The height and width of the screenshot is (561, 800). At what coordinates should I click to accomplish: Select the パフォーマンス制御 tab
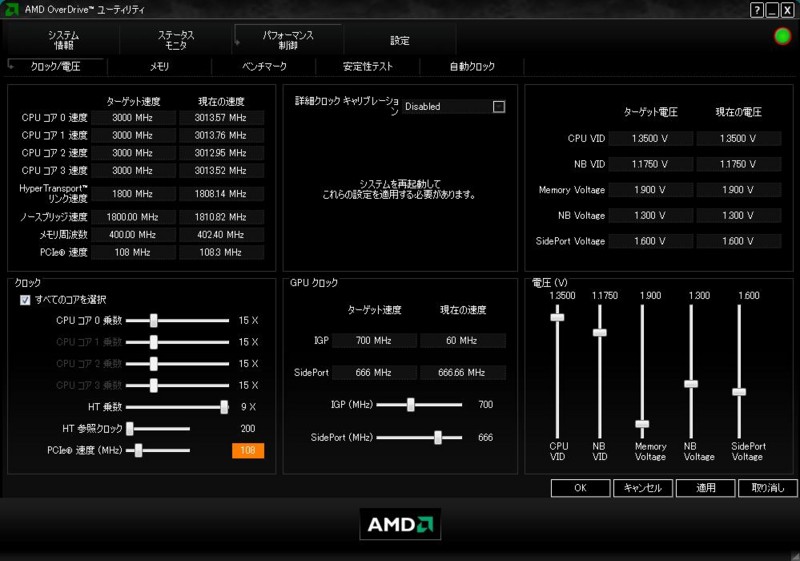(288, 40)
